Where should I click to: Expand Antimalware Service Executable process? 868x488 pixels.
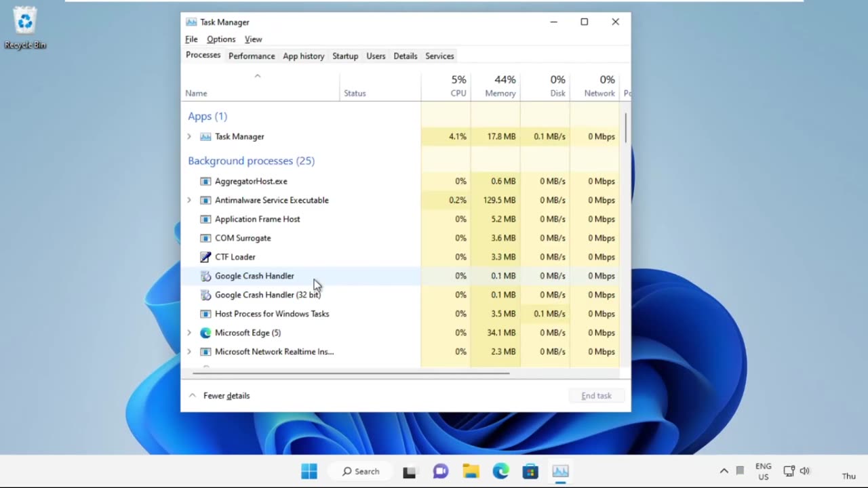pyautogui.click(x=189, y=200)
